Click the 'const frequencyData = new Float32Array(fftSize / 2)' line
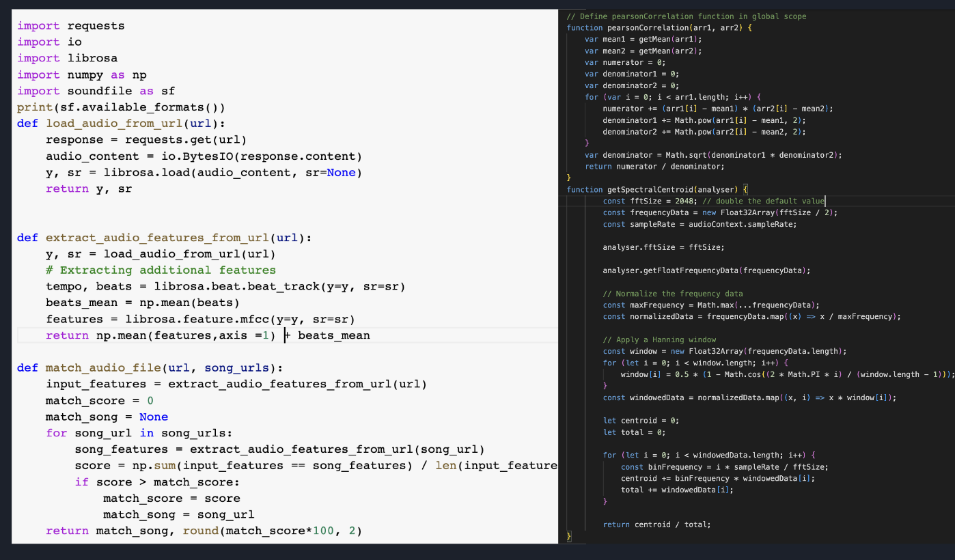955x560 pixels. point(721,212)
